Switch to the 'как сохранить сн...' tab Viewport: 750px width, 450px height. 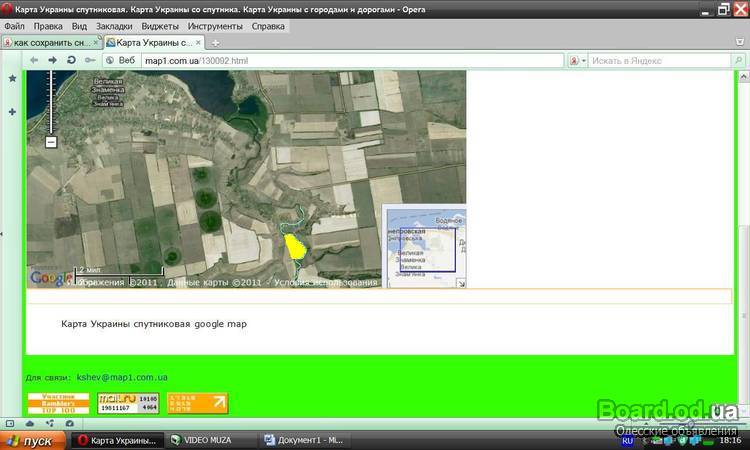[51, 43]
